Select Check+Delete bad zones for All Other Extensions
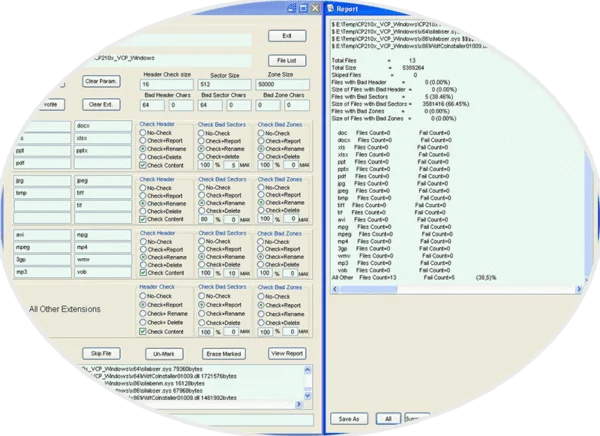This screenshot has width=600, height=436. (262, 322)
